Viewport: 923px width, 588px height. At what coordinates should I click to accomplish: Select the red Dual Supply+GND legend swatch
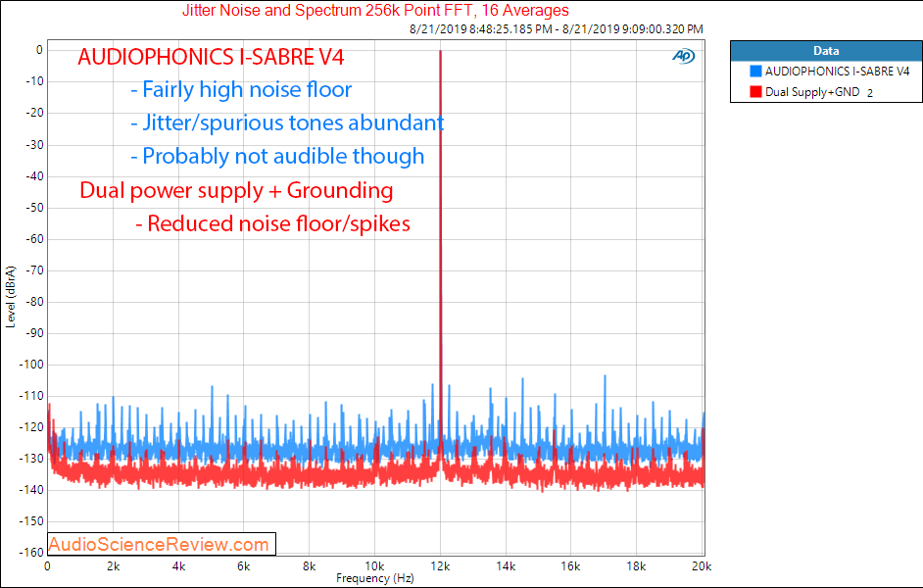click(755, 92)
